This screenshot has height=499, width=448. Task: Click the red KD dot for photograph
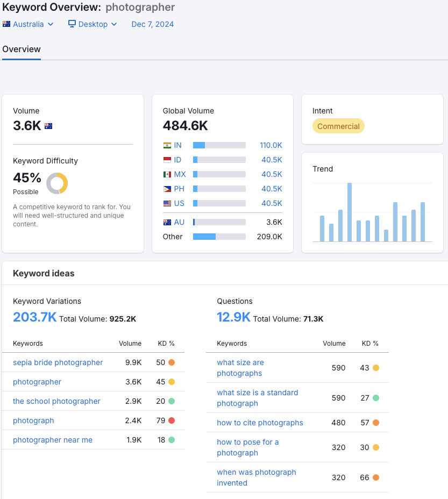click(172, 420)
